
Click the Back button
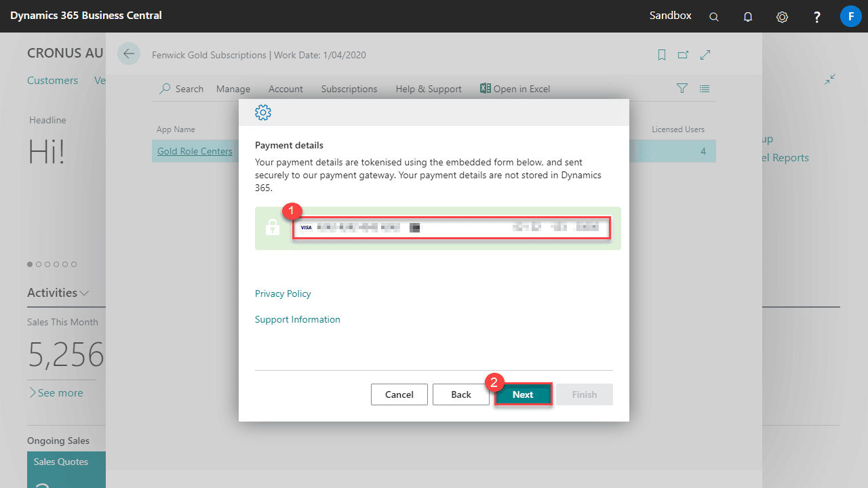(x=461, y=394)
